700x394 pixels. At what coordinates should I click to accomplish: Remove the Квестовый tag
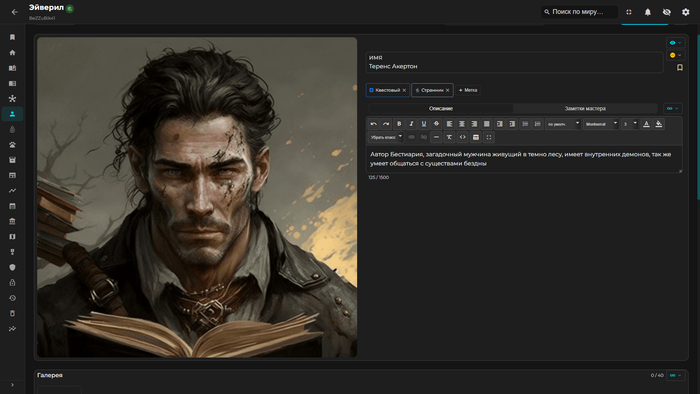click(x=404, y=90)
